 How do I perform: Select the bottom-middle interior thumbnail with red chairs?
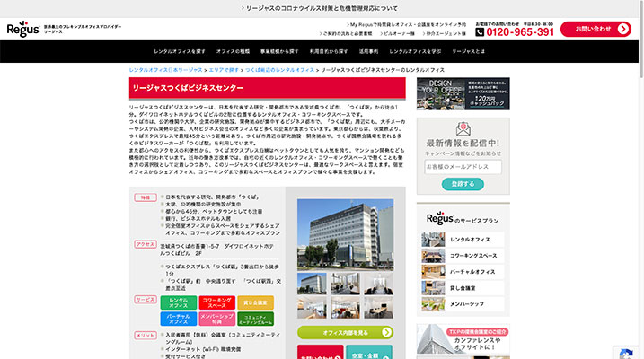point(345,308)
